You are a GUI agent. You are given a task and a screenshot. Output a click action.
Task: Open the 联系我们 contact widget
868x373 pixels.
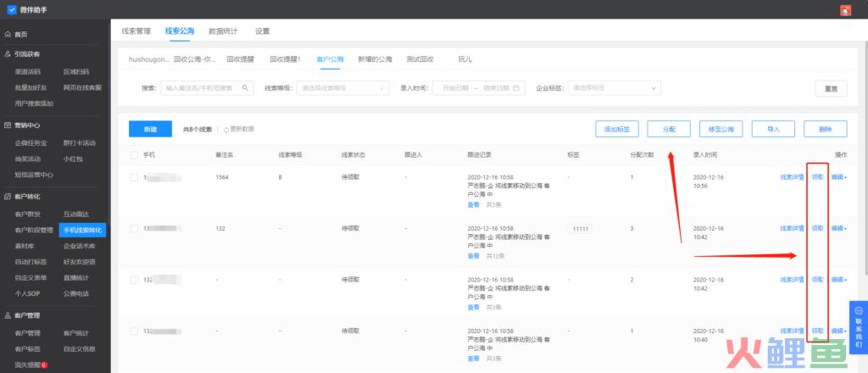click(858, 327)
